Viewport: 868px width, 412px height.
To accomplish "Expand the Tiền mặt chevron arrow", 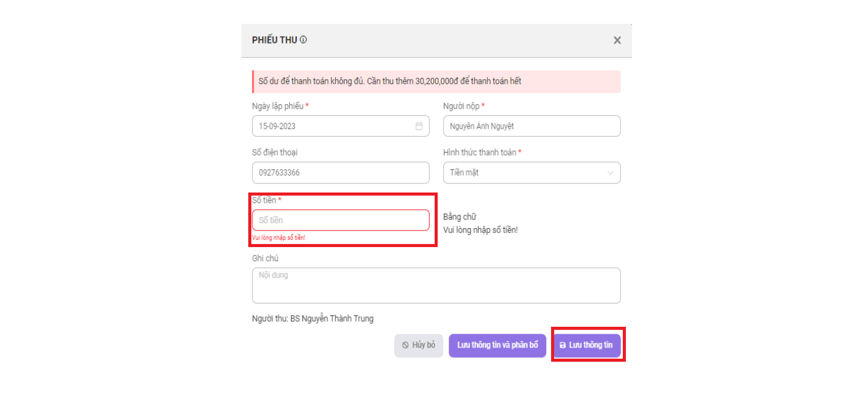I will tap(611, 173).
